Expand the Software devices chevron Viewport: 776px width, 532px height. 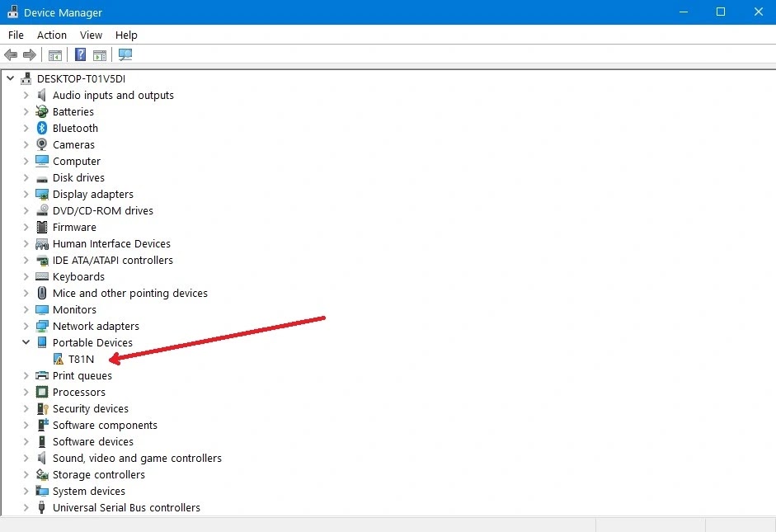[26, 441]
